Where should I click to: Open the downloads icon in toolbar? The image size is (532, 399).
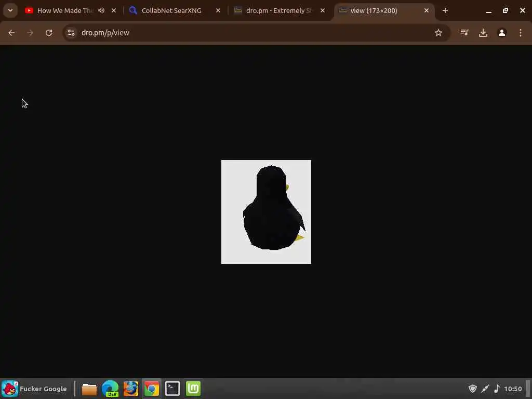coord(483,33)
